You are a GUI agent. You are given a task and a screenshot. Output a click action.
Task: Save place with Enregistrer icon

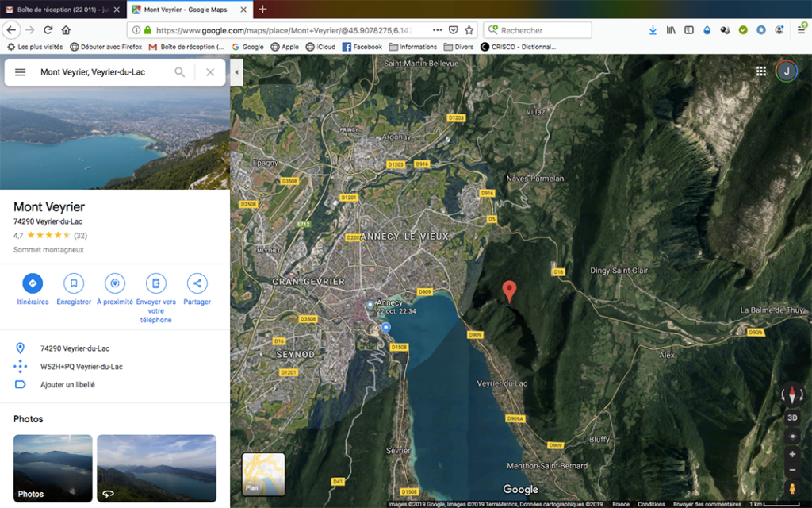(x=74, y=283)
